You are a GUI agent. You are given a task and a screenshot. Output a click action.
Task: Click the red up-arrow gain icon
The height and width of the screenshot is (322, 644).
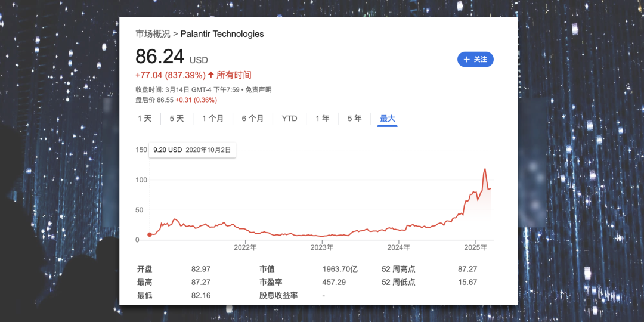click(x=210, y=75)
